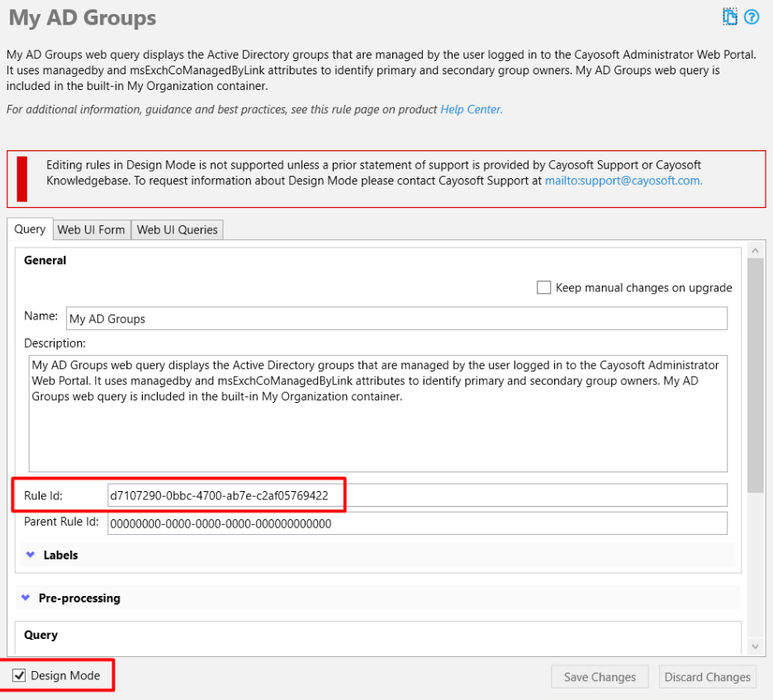Expand the Pre-processing section chevron

tap(26, 598)
